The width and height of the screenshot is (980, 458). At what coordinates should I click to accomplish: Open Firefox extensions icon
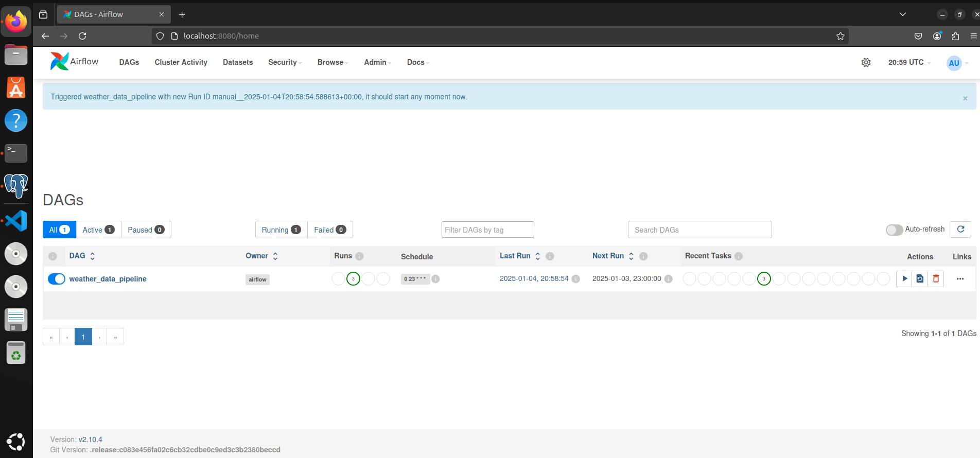955,36
